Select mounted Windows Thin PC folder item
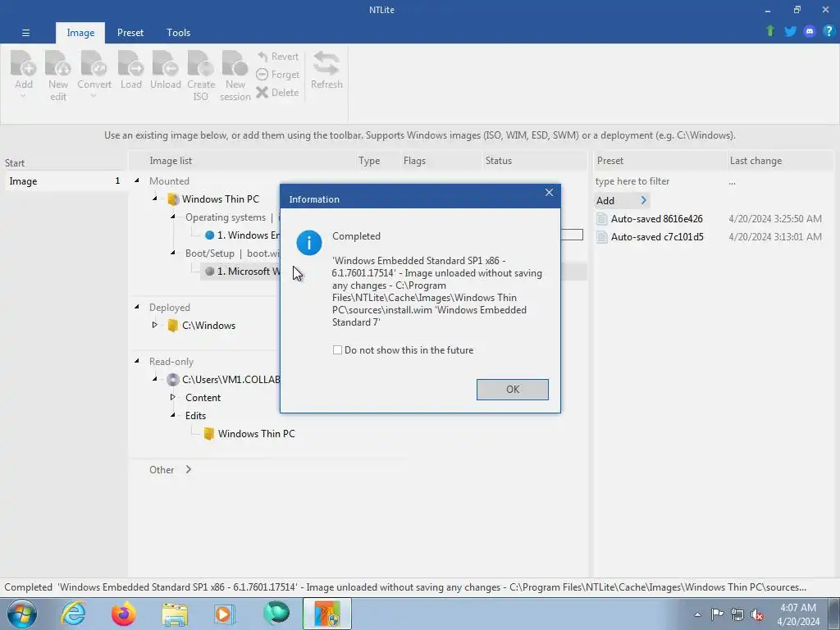 213,199
